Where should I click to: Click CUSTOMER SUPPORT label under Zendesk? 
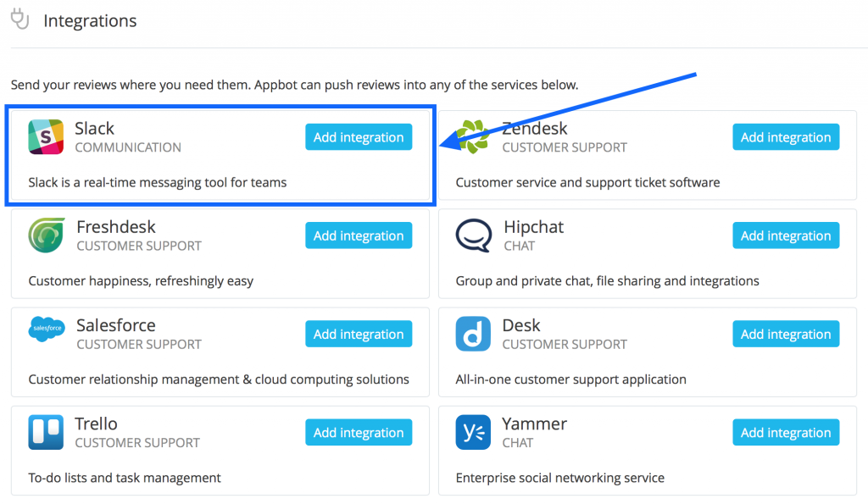click(565, 147)
